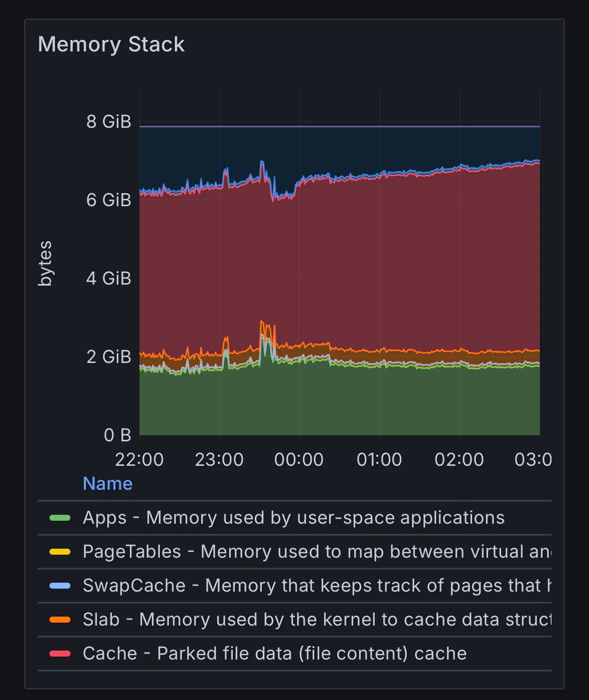Click the 23:00 timestamp on the x-axis
Screen dimensions: 589x700
[x=219, y=459]
